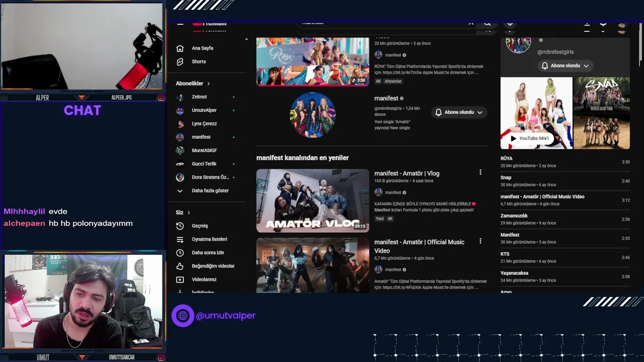Click small channel avatar under RÜYA video
Screen dimensions: 644x362
(378, 55)
